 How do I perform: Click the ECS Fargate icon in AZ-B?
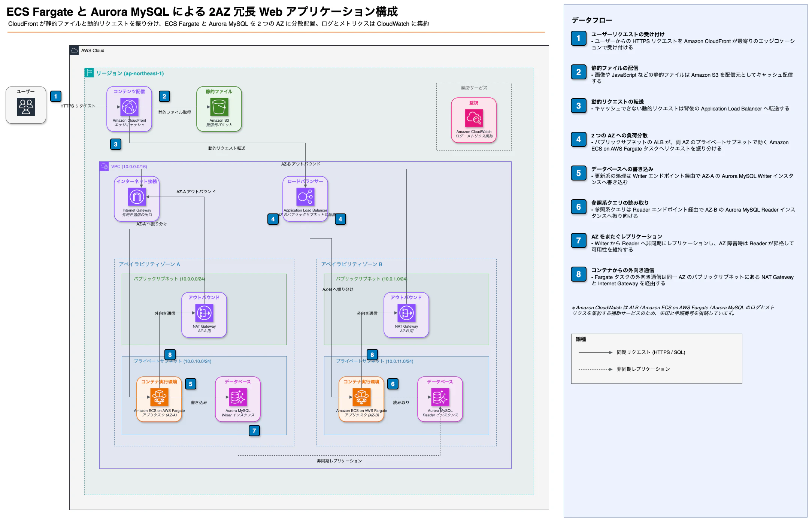click(361, 397)
